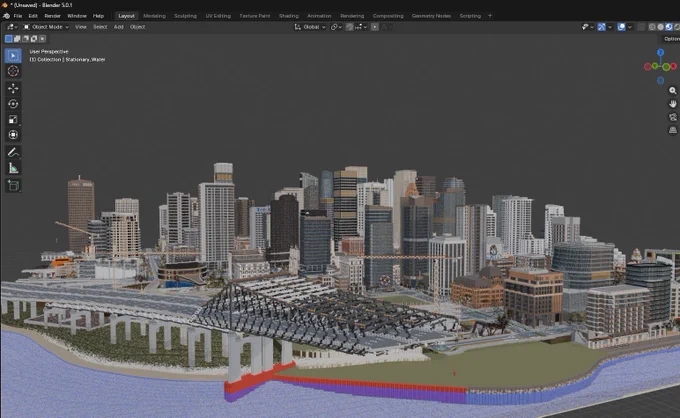Image resolution: width=680 pixels, height=418 pixels.
Task: Activate the Move tool
Action: 13,88
